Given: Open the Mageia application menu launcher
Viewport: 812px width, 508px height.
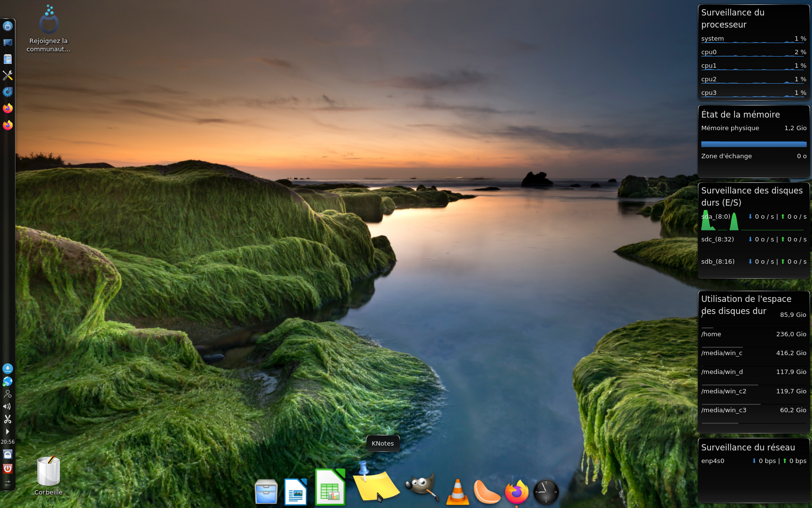Looking at the screenshot, I should pos(8,26).
